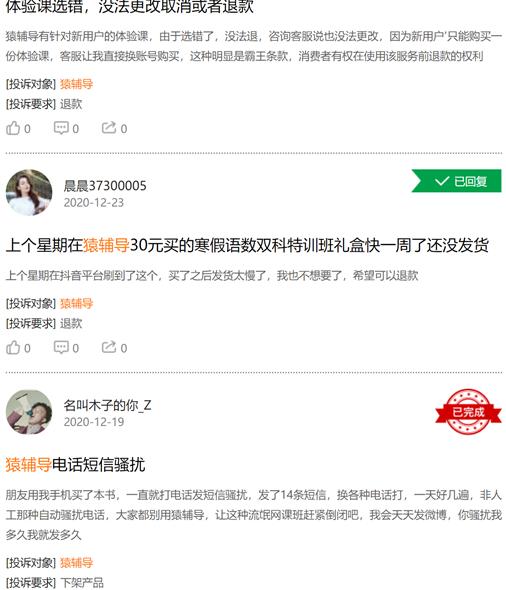
Task: Open the 体验课选错 complaint title
Action: pyautogui.click(x=129, y=6)
